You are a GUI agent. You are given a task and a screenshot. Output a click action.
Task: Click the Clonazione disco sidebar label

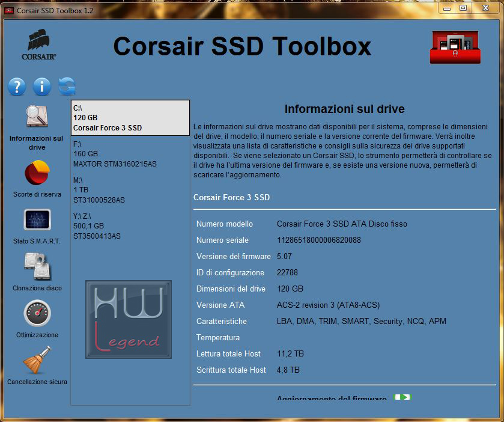37,288
